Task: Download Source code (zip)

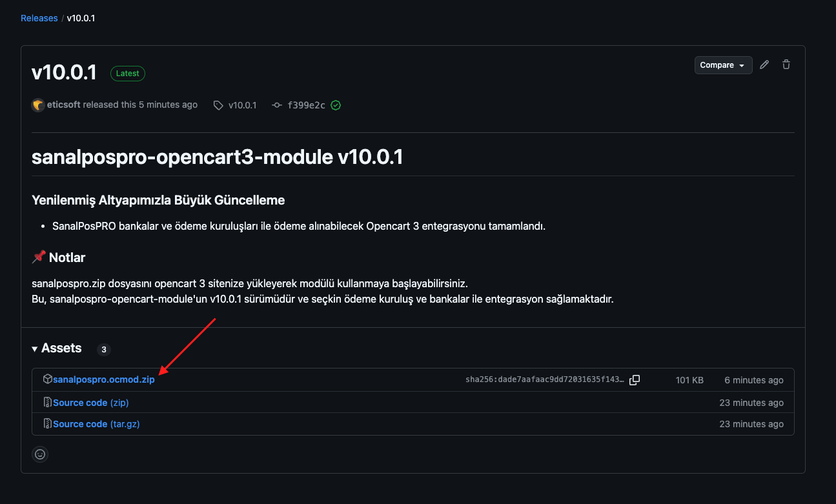Action: coord(91,403)
